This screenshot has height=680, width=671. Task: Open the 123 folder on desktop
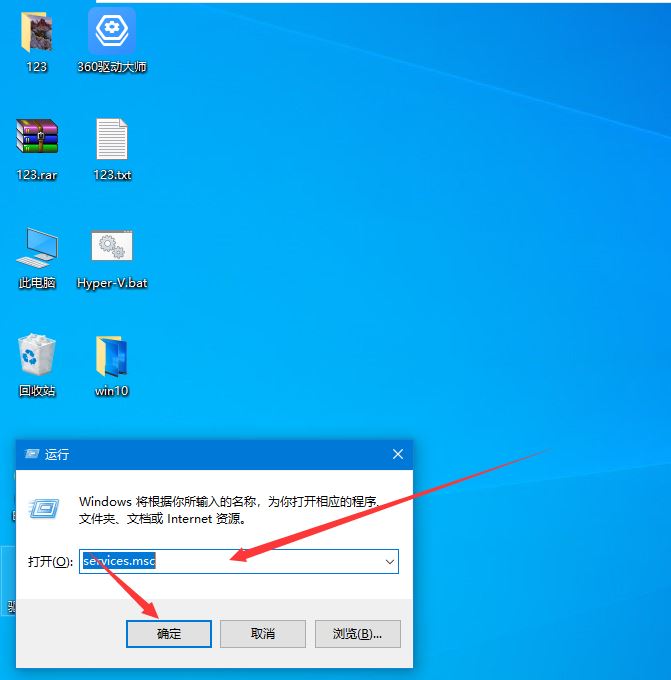click(37, 34)
